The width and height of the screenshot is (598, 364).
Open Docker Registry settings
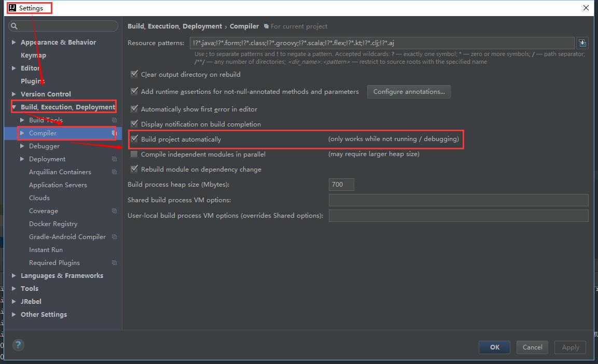(53, 223)
